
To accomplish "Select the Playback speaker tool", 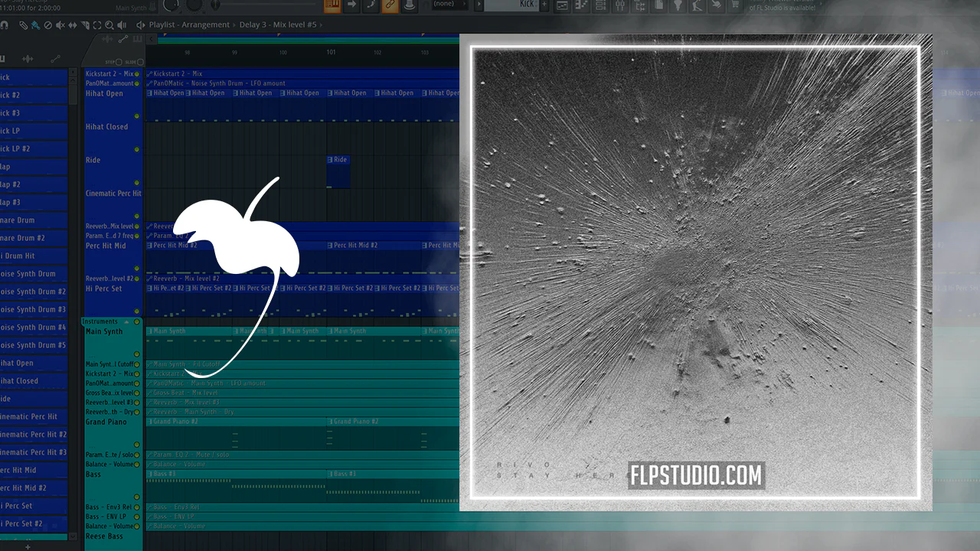I will pos(122,24).
